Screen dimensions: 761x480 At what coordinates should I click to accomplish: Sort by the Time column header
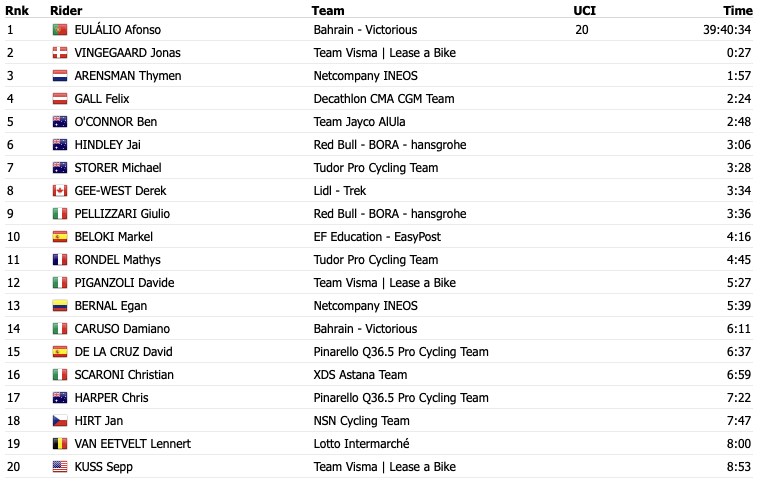pyautogui.click(x=738, y=11)
